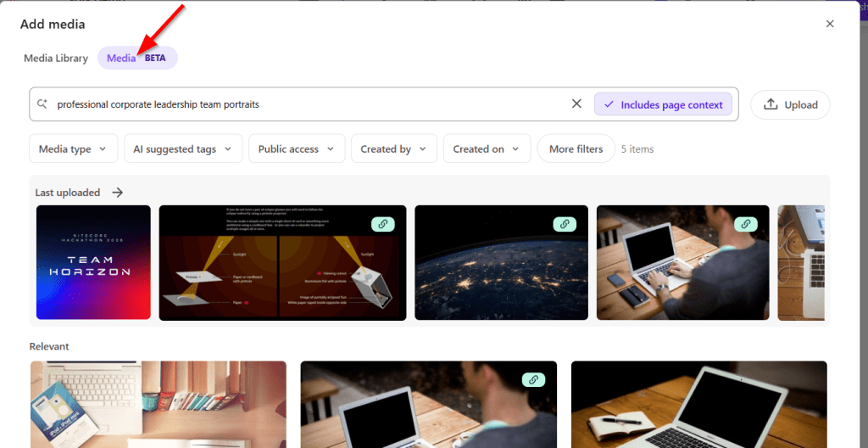Open the Public access dropdown
This screenshot has height=448, width=868.
pyautogui.click(x=297, y=148)
